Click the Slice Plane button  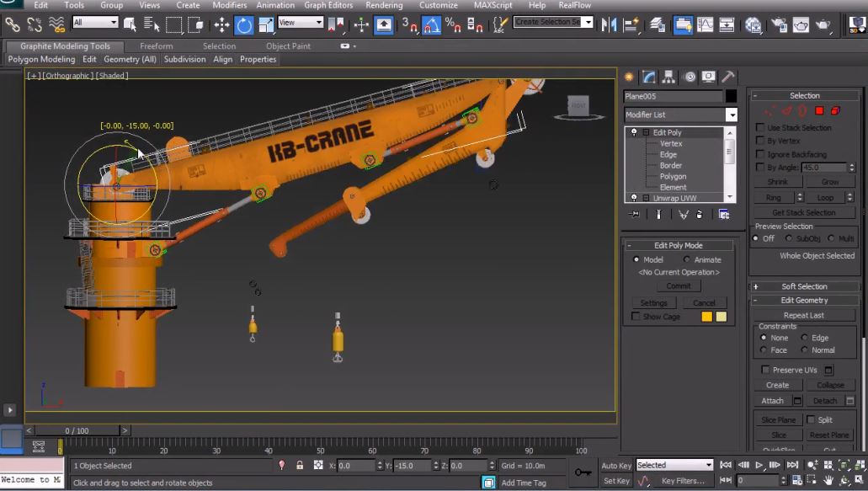coord(778,419)
